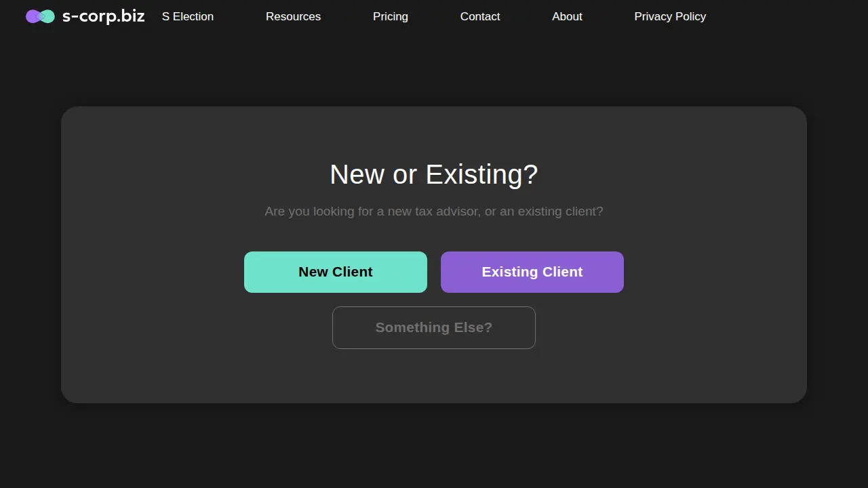Choose the New Client button
The image size is (868, 488).
point(336,272)
